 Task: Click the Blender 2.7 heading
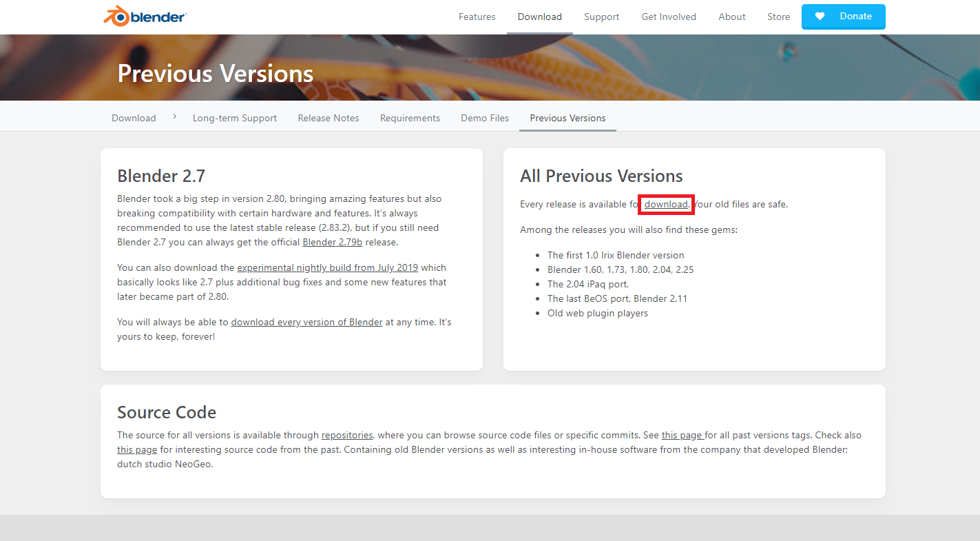(x=161, y=176)
